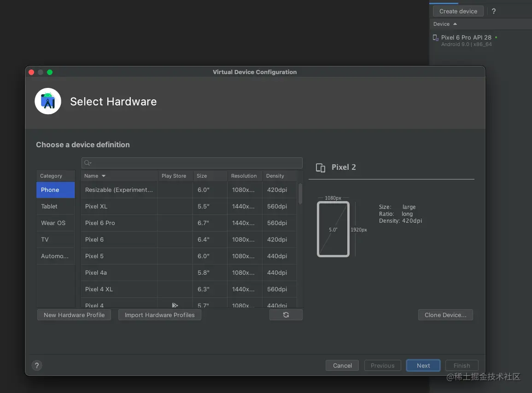This screenshot has width=532, height=393.
Task: Click the Finish button
Action: point(462,365)
